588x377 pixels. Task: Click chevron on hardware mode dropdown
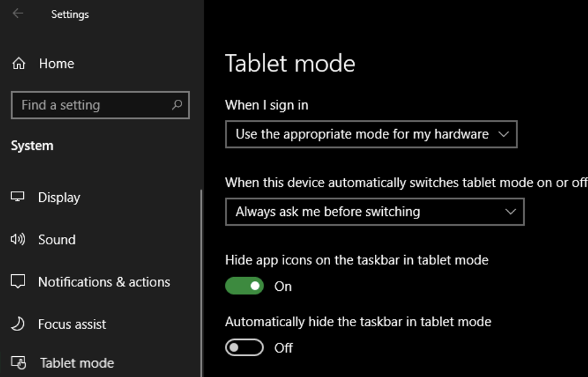[x=503, y=134]
